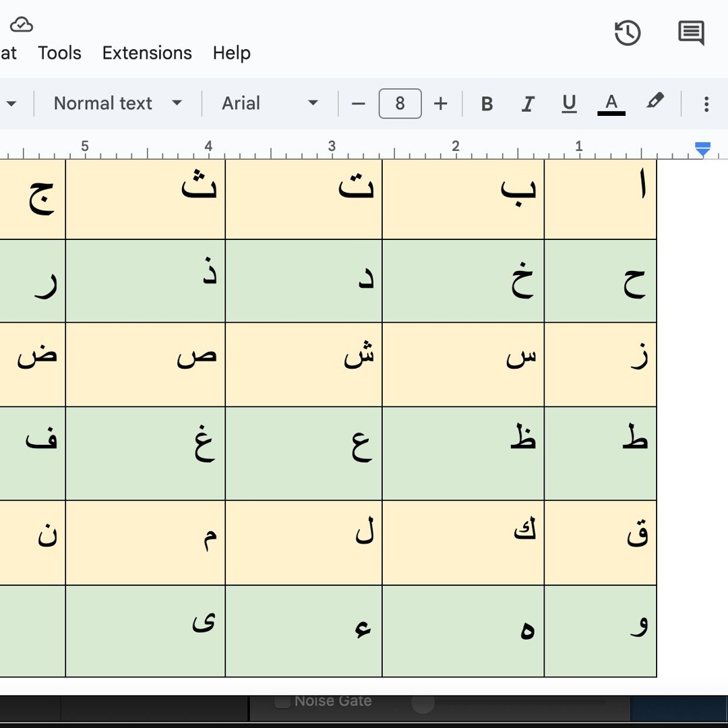Image resolution: width=728 pixels, height=728 pixels.
Task: Decrease font size with minus button
Action: click(359, 104)
